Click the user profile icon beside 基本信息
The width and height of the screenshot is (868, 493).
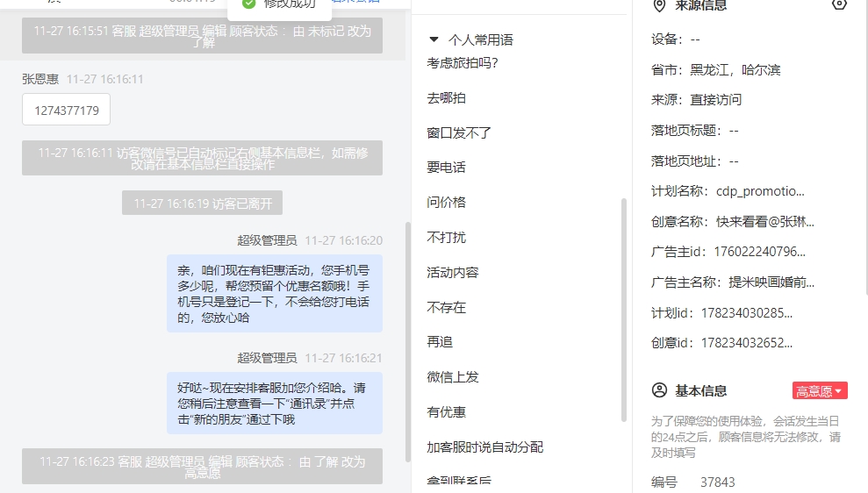pos(659,390)
